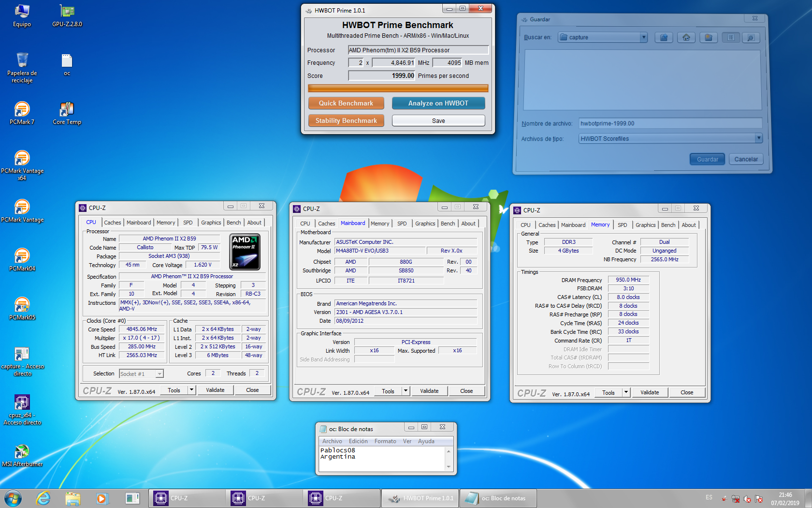Open the Archivo menu in Bloc de notas
This screenshot has width=812, height=508.
pos(332,441)
